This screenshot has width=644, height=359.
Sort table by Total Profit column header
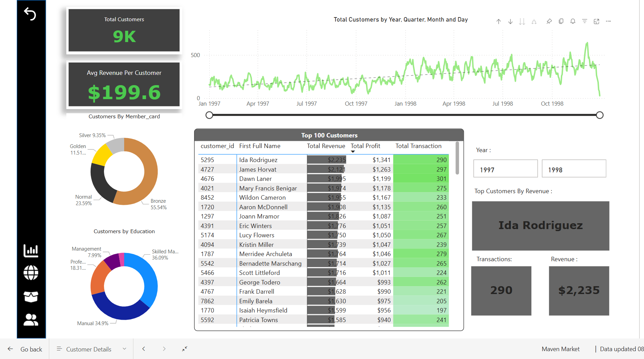tap(365, 146)
